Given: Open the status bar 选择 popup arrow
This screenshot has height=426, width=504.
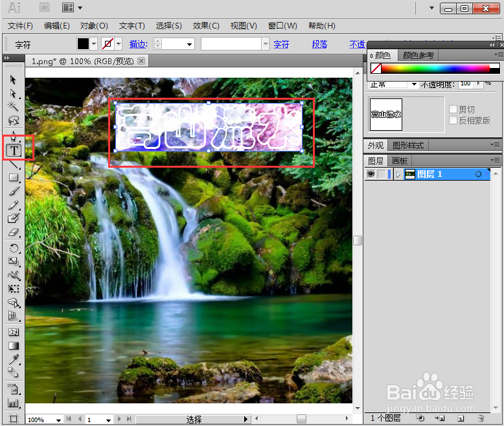Looking at the screenshot, I should 246,419.
